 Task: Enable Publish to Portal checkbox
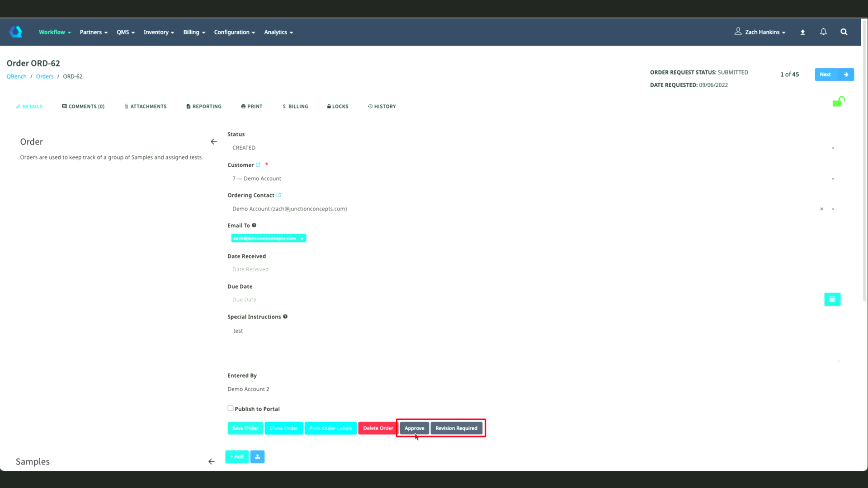coord(231,408)
